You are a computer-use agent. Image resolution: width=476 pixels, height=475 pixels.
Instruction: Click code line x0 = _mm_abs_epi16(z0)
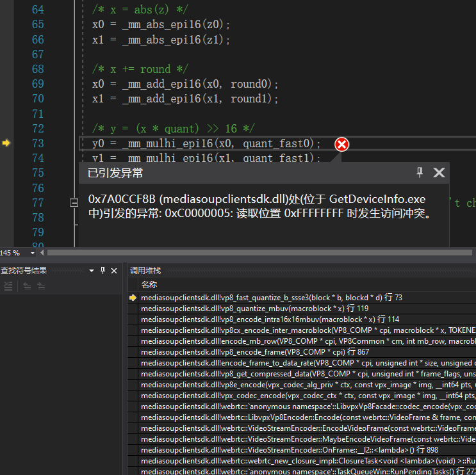161,24
